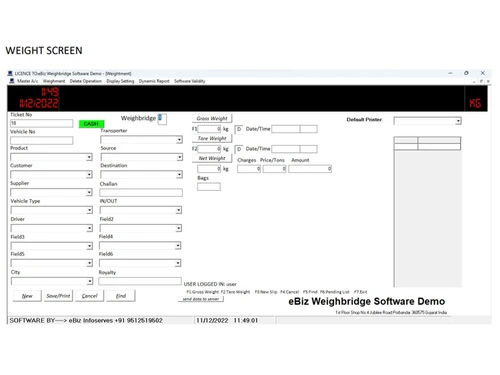Click the USER LOGGED IN: user text
The width and height of the screenshot is (500, 375).
[x=210, y=284]
